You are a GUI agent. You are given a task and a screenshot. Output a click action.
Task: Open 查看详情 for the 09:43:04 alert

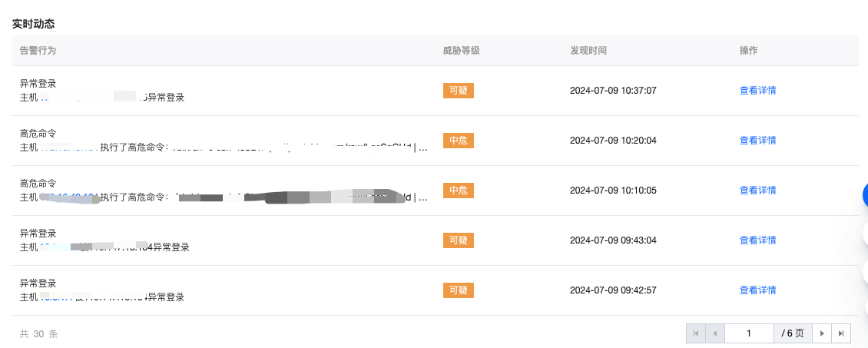pos(757,240)
